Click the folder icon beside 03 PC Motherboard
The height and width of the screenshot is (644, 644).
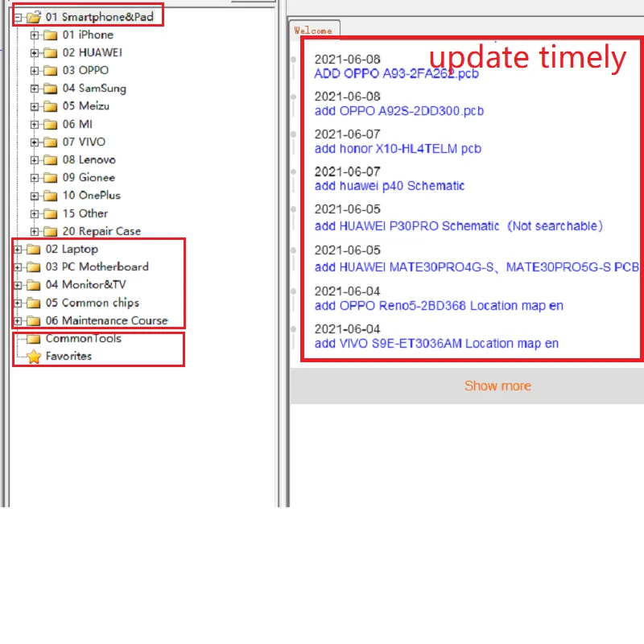pos(33,267)
